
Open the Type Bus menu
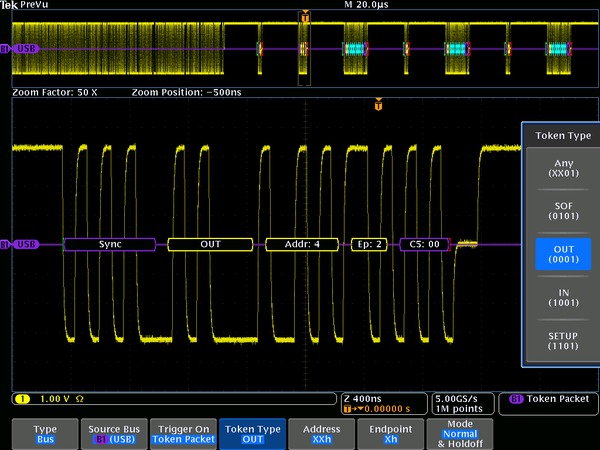pyautogui.click(x=45, y=433)
